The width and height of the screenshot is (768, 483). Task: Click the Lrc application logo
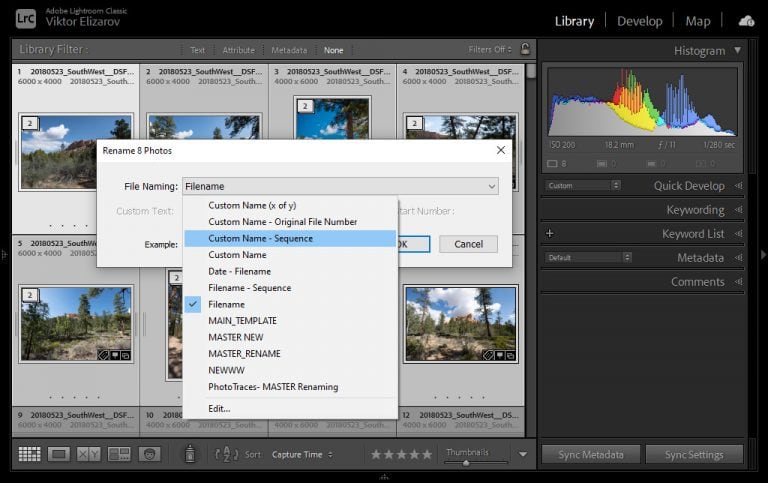click(25, 19)
